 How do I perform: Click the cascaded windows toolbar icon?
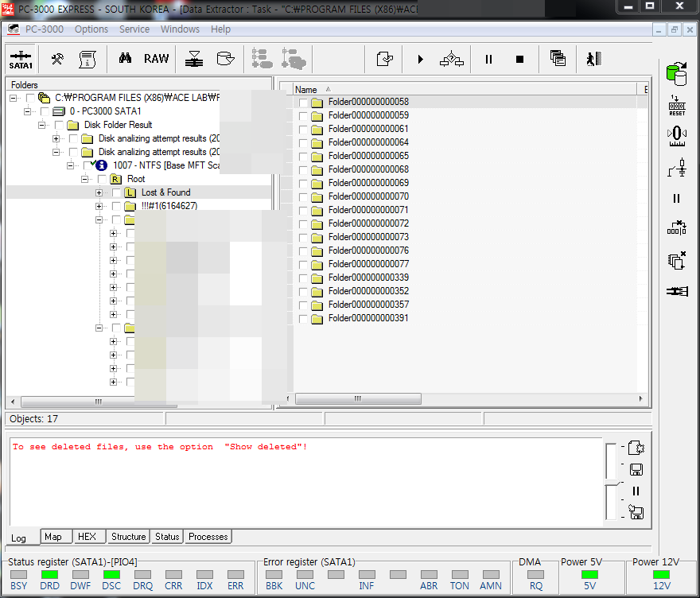tap(558, 59)
